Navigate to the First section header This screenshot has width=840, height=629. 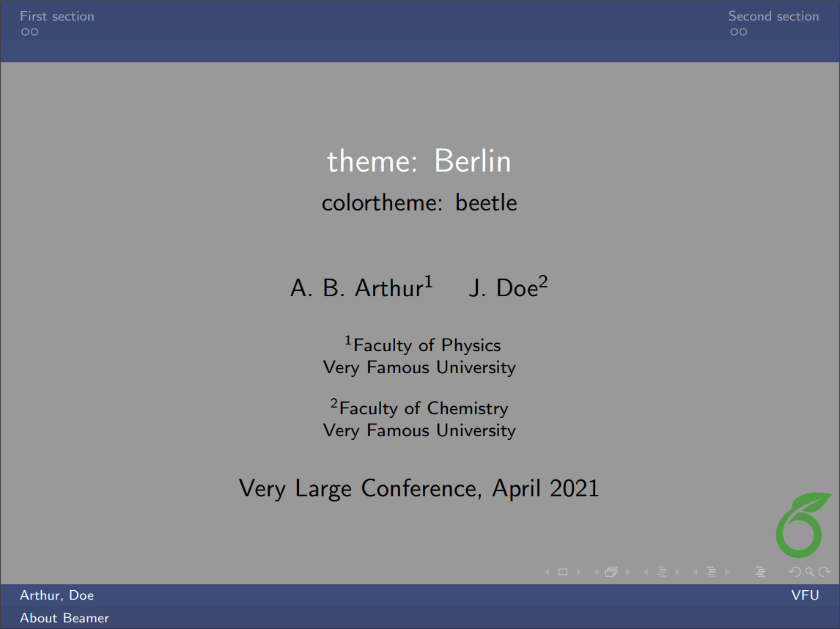pyautogui.click(x=56, y=15)
